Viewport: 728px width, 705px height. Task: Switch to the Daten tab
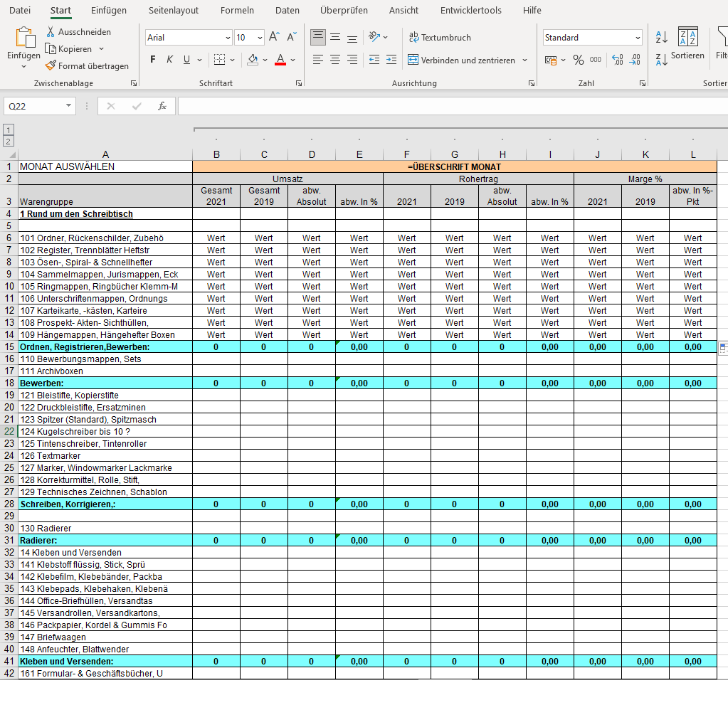(287, 10)
